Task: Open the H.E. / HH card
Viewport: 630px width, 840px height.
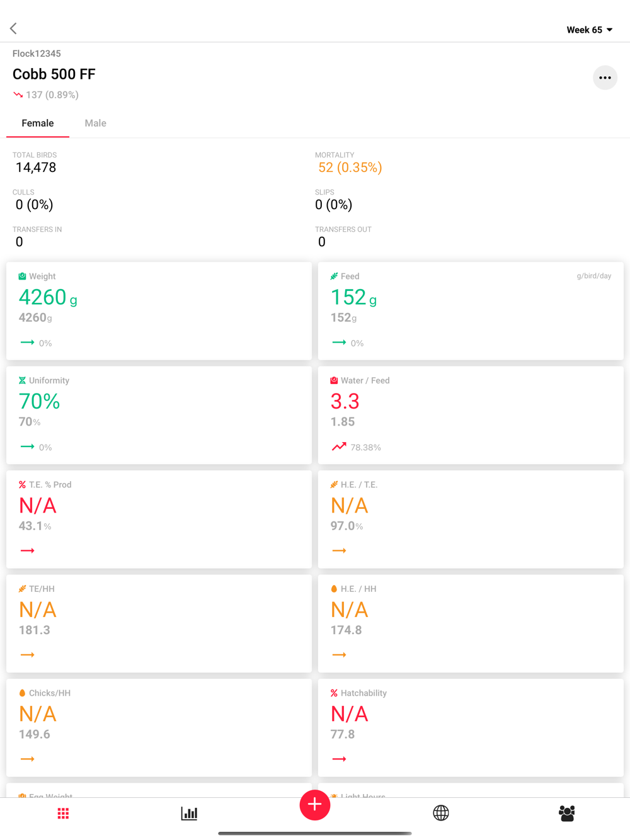Action: click(x=471, y=623)
